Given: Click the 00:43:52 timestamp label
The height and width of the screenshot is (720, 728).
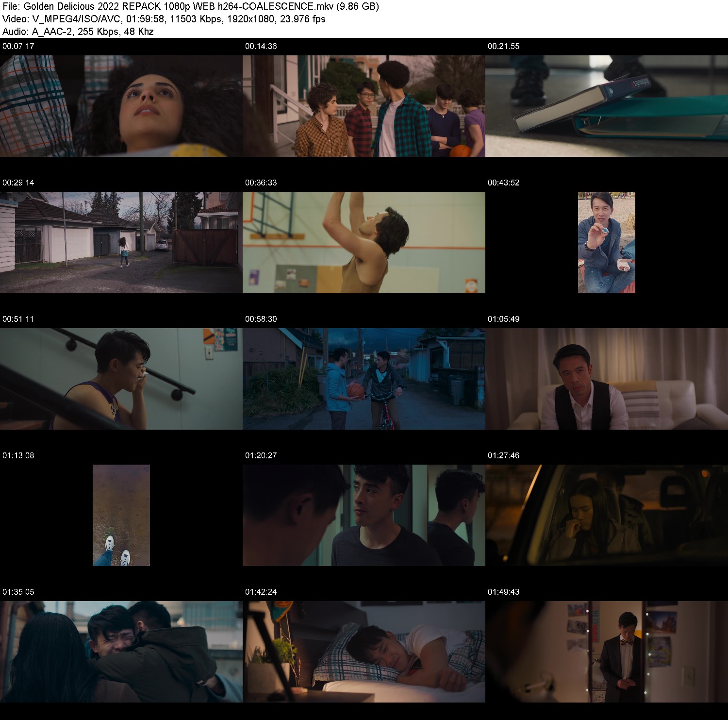Looking at the screenshot, I should [504, 183].
